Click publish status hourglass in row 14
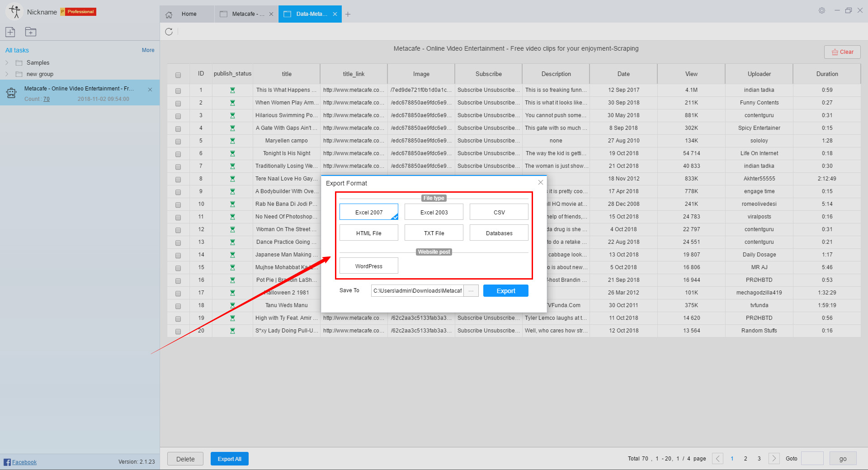The height and width of the screenshot is (470, 868). (232, 255)
